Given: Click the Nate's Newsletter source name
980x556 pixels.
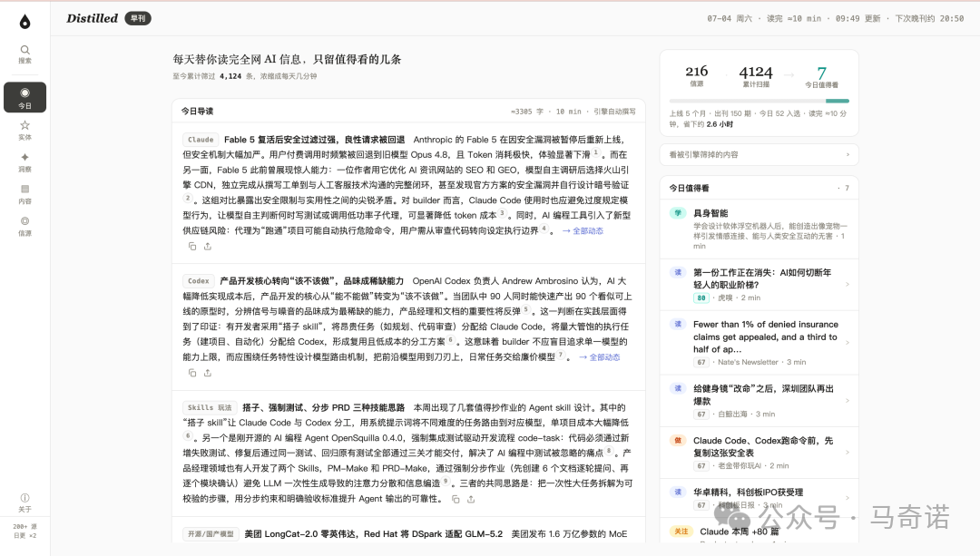Looking at the screenshot, I should 748,362.
